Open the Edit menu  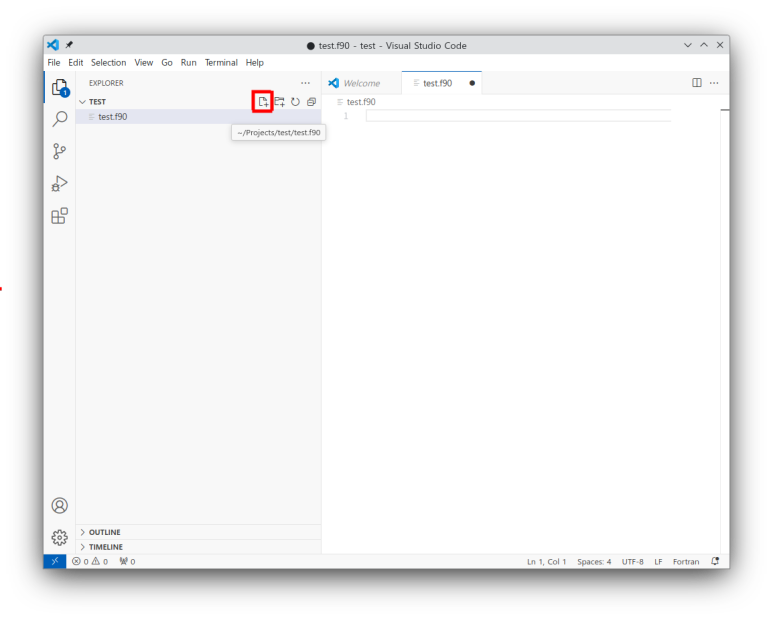75,63
